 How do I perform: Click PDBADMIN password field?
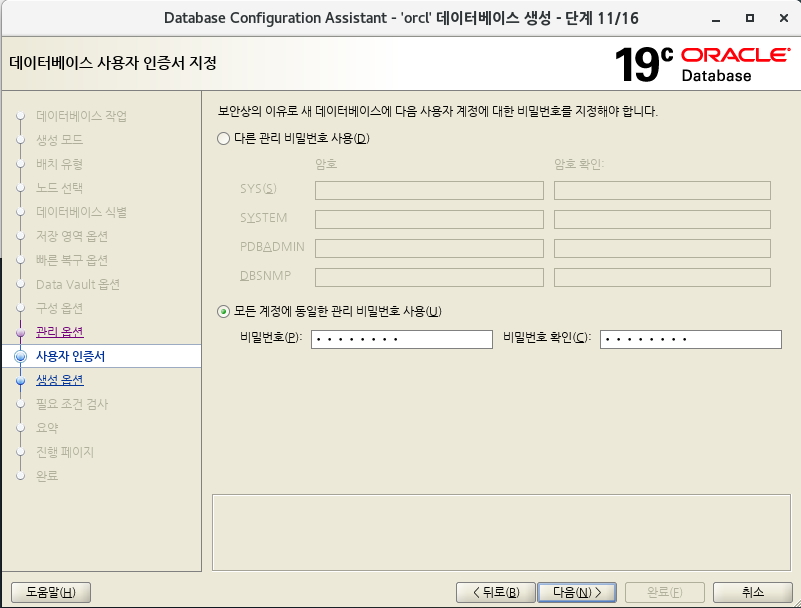[x=429, y=249]
